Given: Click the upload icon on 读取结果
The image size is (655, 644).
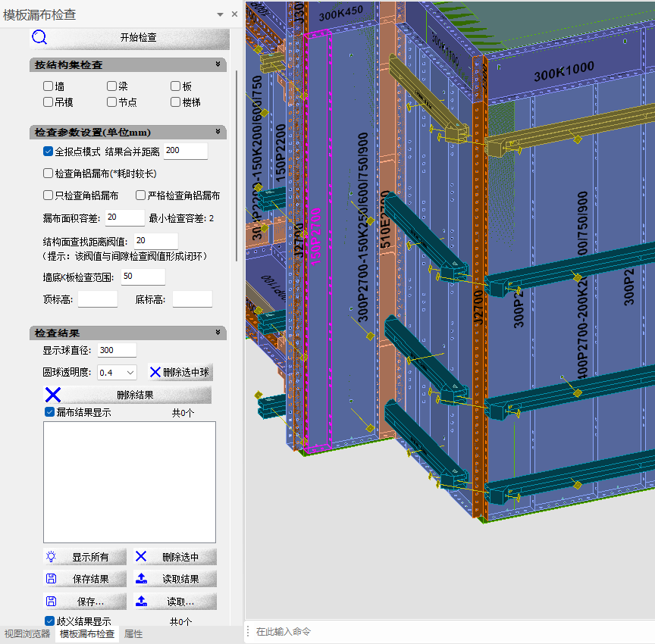Looking at the screenshot, I should tap(141, 578).
